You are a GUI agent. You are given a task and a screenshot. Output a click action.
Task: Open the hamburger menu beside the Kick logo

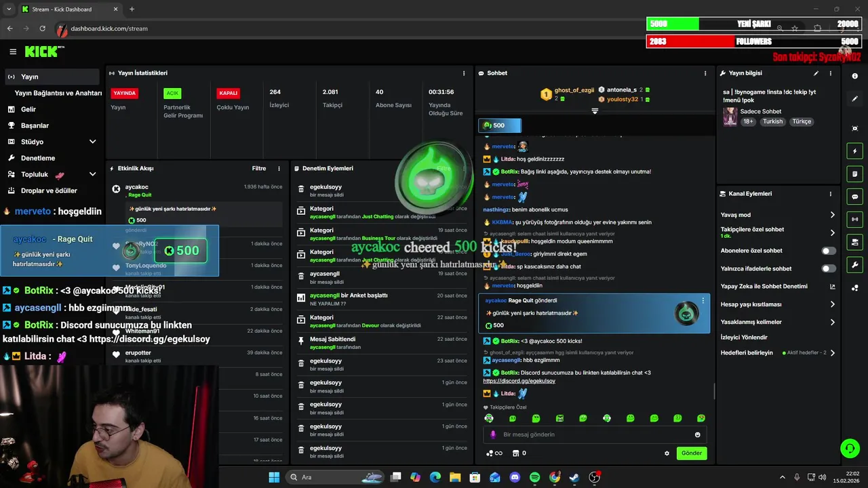coord(13,52)
